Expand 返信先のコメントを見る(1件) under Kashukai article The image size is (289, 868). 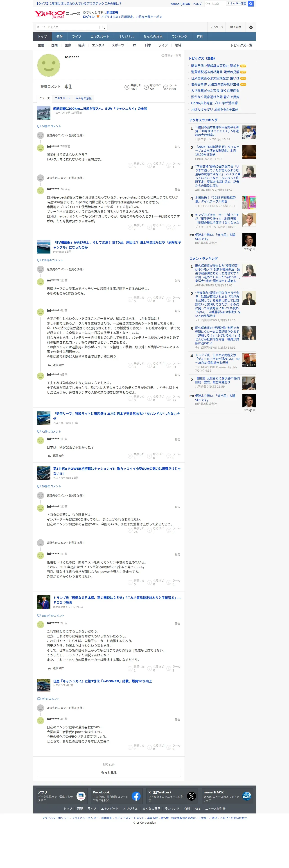coord(65,135)
